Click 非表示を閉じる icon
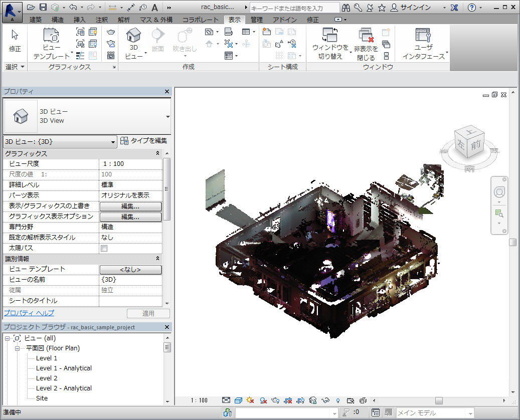This screenshot has height=420, width=520. click(366, 36)
